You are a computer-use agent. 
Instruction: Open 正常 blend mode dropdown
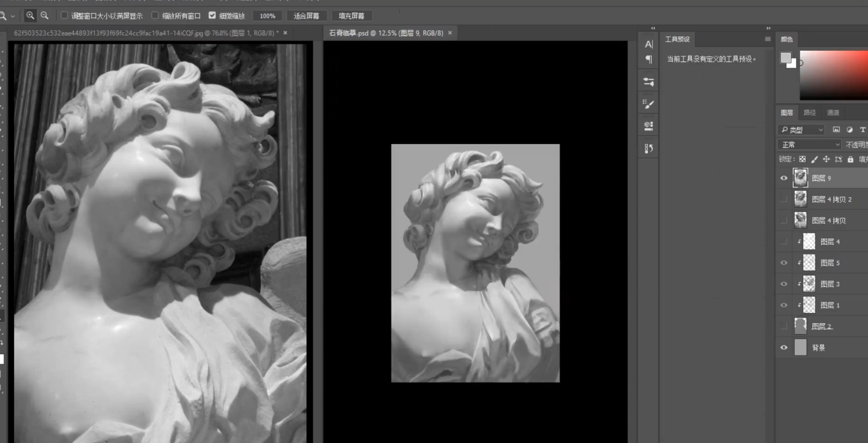click(x=810, y=144)
